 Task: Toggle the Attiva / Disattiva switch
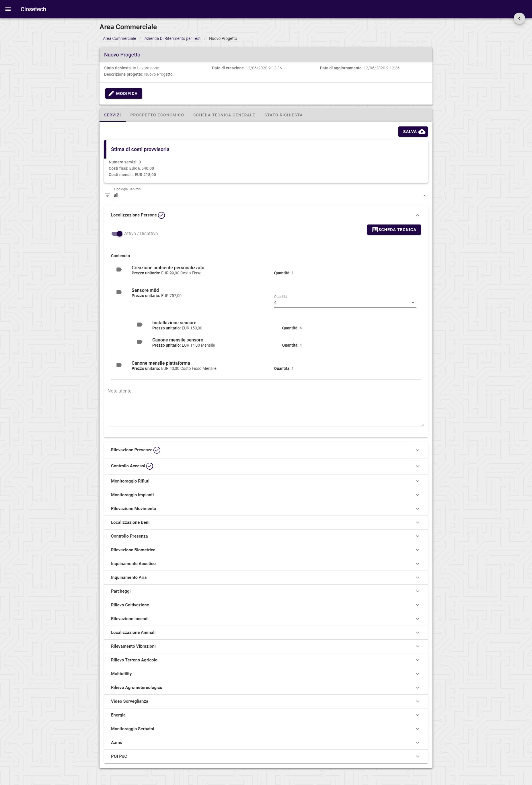117,234
